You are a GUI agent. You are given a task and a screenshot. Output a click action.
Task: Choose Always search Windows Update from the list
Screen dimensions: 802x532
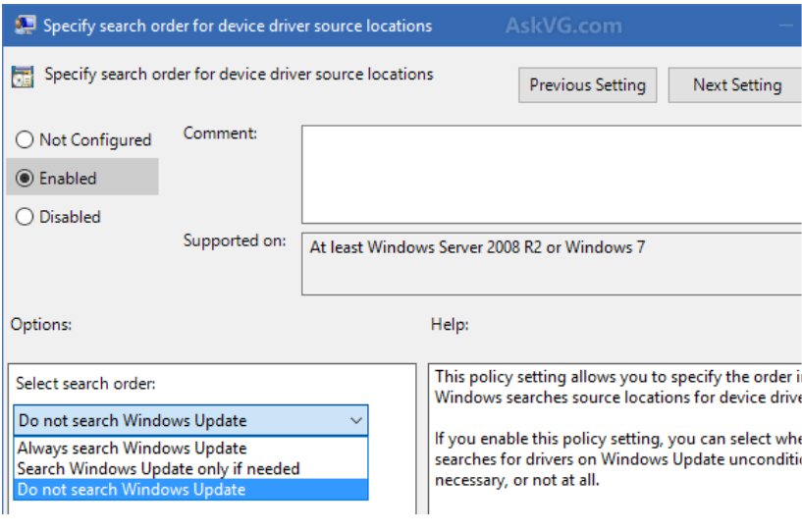132,450
